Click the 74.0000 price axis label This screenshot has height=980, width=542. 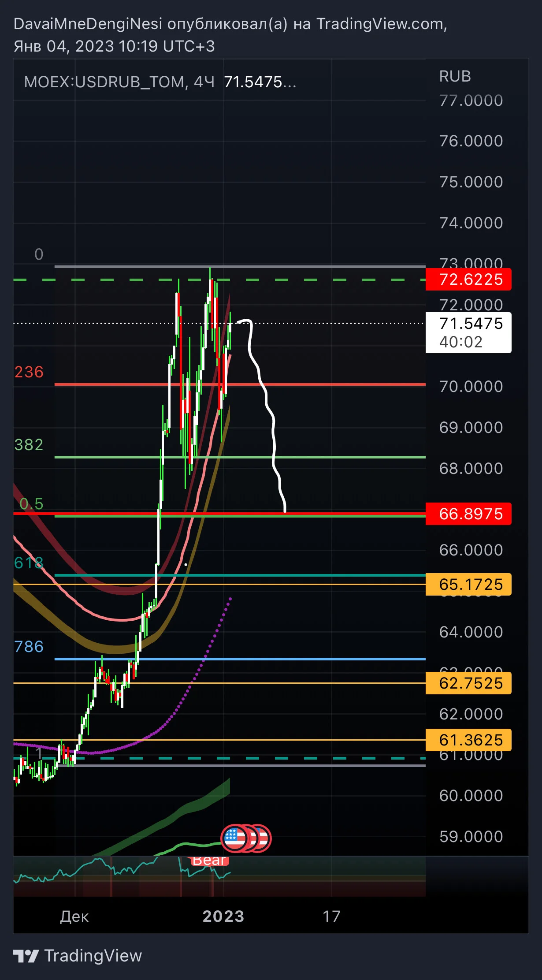[x=471, y=223]
